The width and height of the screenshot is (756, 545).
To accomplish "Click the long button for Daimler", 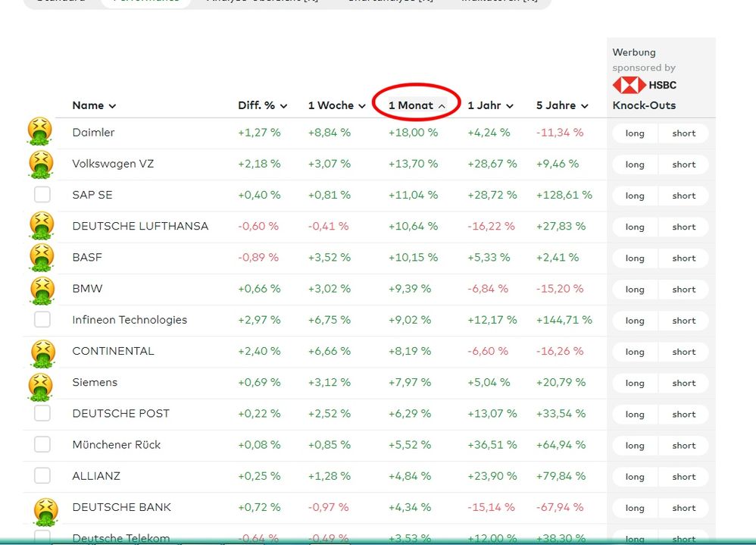I will (635, 133).
